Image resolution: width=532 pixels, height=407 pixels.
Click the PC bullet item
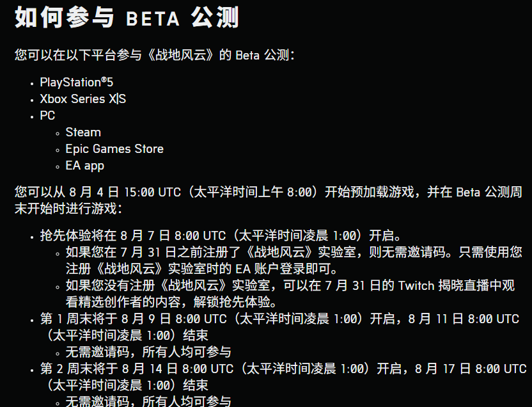[x=47, y=115]
